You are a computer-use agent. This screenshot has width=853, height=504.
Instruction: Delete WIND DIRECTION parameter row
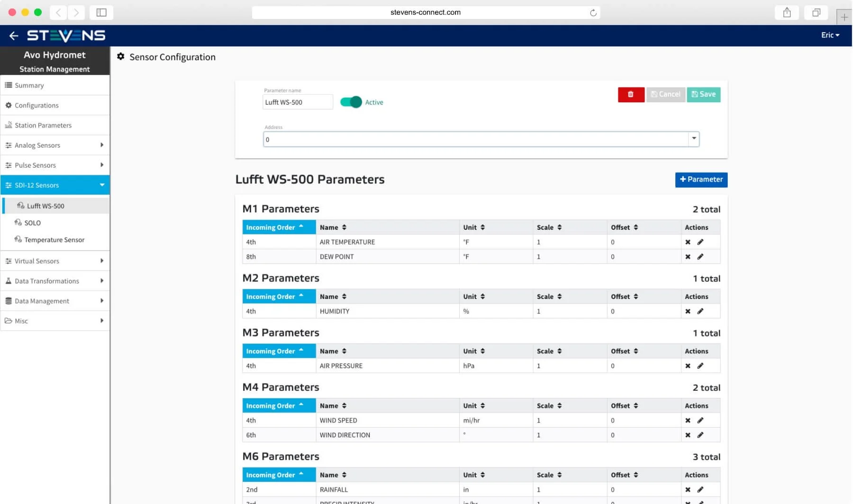pos(688,435)
